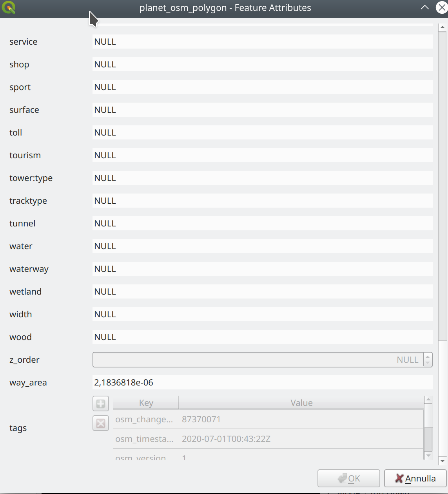Viewport: 448px width, 494px height.
Task: Select the Key column header in tags table
Action: tap(146, 403)
